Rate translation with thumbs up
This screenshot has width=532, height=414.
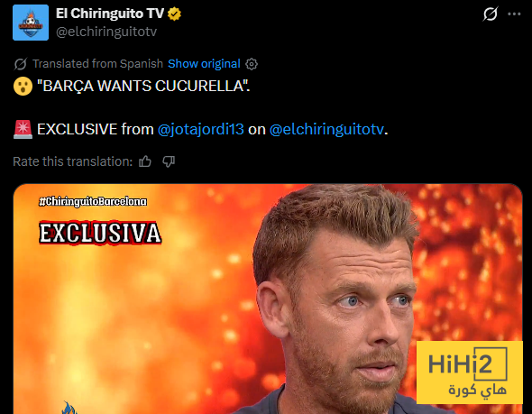point(145,161)
